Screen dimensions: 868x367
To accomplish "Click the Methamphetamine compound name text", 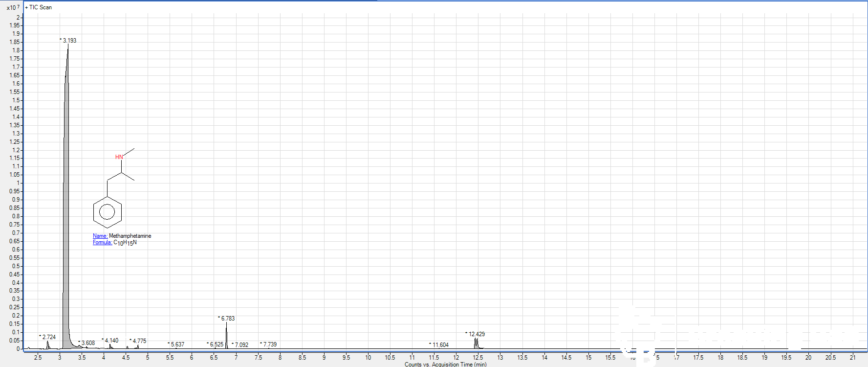I will (x=130, y=236).
